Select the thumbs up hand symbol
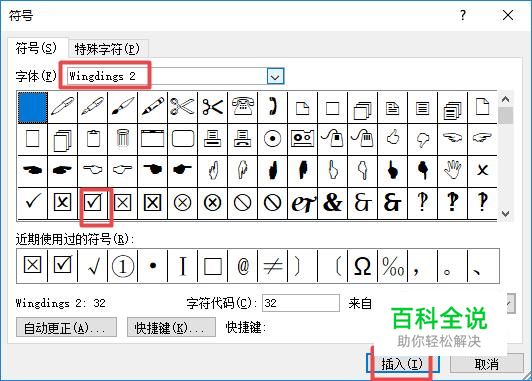 click(x=393, y=139)
